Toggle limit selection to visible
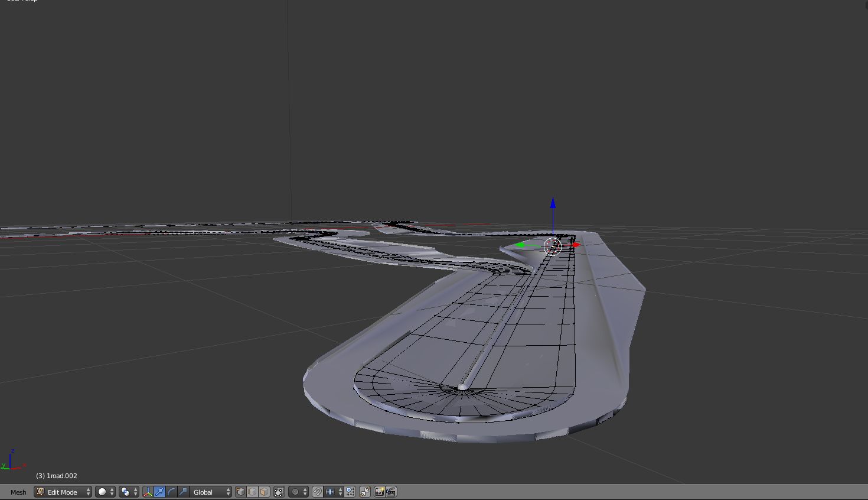This screenshot has height=500, width=868. tap(279, 492)
